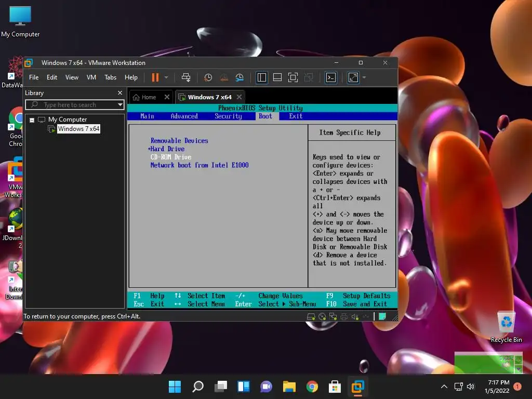This screenshot has height=399, width=532.
Task: Select Windows 7 x64 in the library tree
Action: [78, 129]
